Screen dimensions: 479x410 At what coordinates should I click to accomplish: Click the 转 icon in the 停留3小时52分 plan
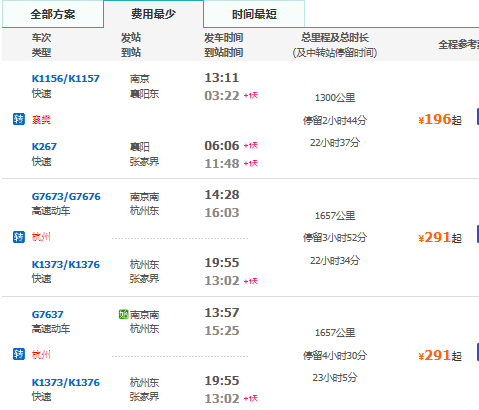point(19,237)
